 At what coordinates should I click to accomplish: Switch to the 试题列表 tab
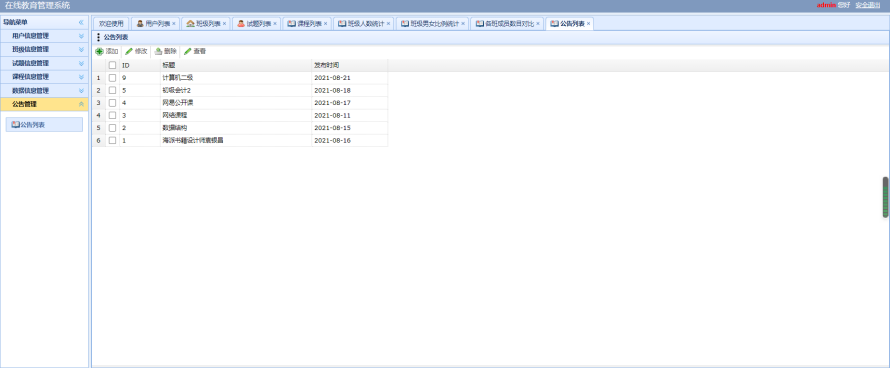[258, 24]
